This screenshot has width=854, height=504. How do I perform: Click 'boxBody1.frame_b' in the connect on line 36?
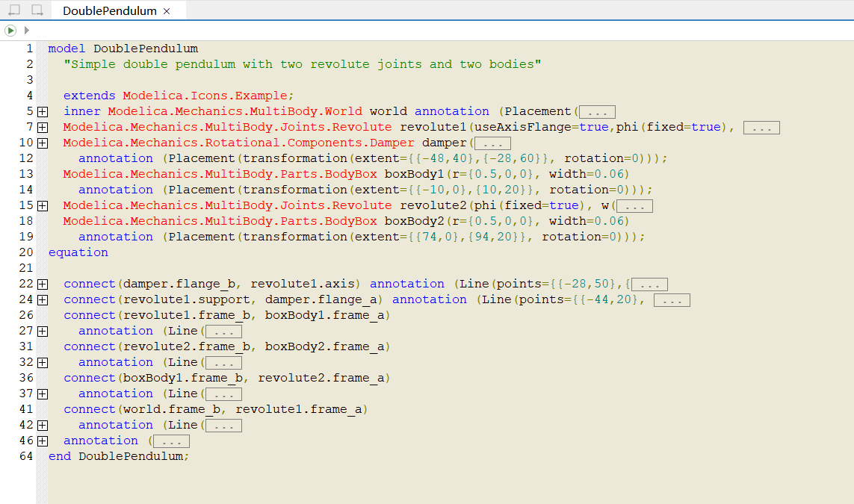[182, 379]
